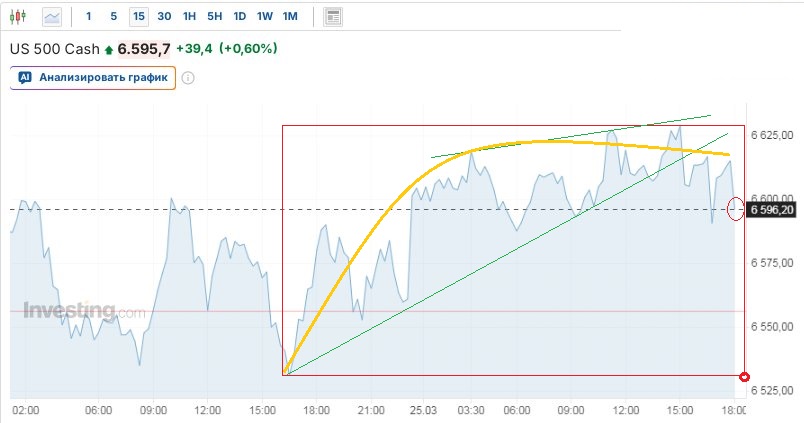Click the US 500 Cash instrument title
This screenshot has width=804, height=423.
pyautogui.click(x=54, y=49)
